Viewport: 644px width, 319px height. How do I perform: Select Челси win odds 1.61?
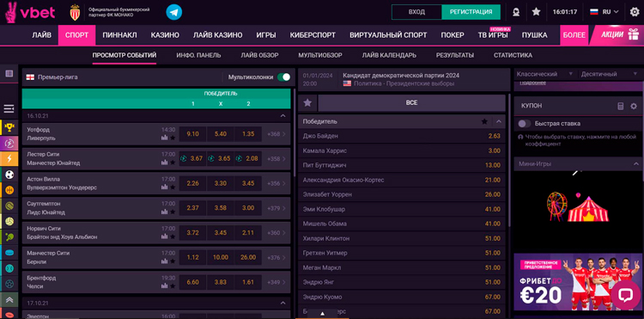point(248,282)
